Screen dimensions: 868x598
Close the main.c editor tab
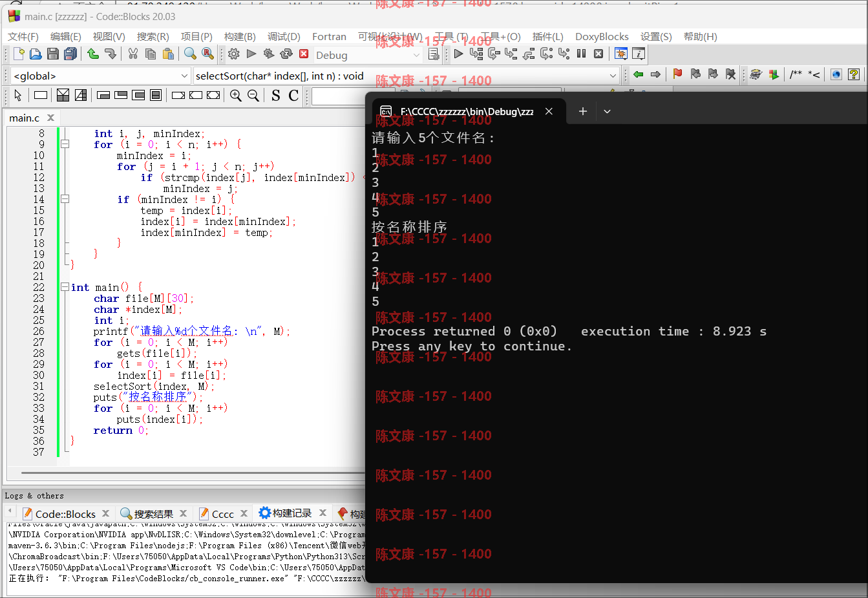50,117
